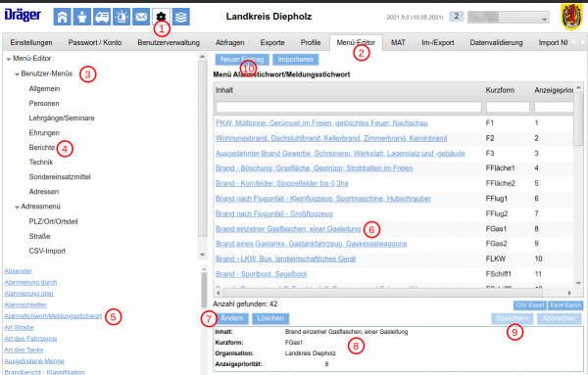Image resolution: width=588 pixels, height=375 pixels.
Task: Click the Ändern button
Action: click(x=231, y=318)
